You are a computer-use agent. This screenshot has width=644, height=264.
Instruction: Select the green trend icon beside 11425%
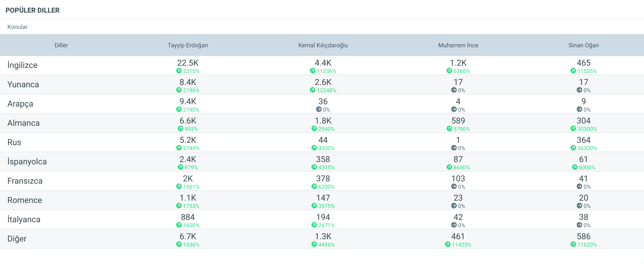click(448, 244)
